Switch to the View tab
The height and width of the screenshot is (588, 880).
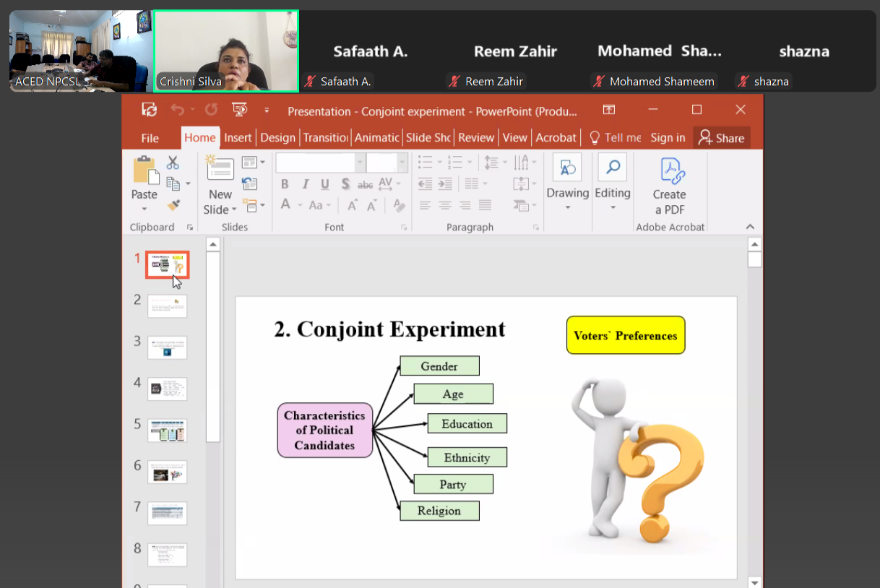point(515,138)
